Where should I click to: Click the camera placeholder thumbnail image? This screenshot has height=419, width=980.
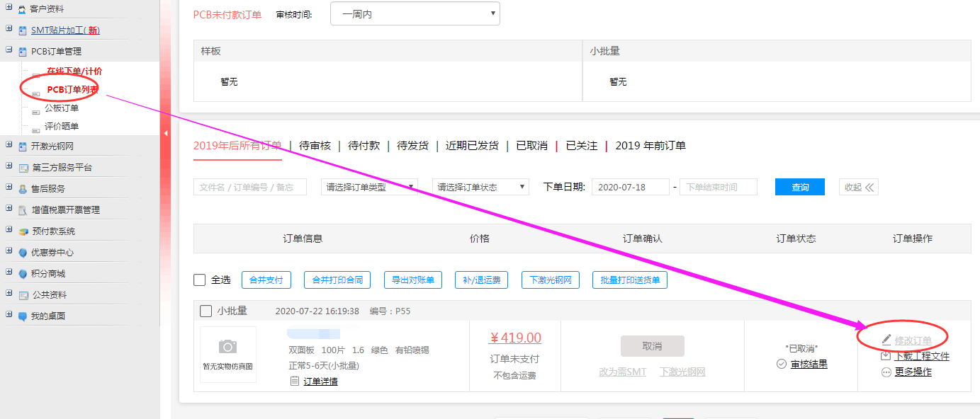pyautogui.click(x=227, y=354)
